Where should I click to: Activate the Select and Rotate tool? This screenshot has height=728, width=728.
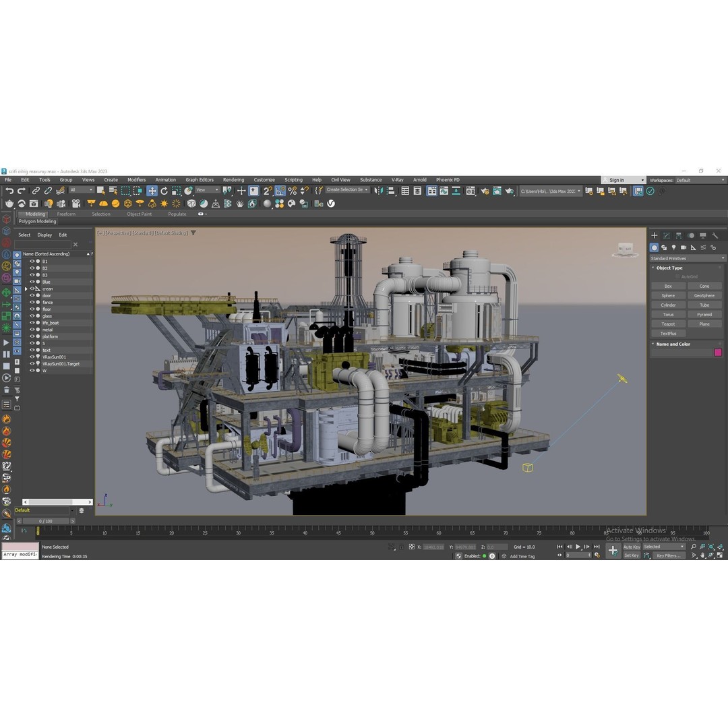(x=164, y=191)
